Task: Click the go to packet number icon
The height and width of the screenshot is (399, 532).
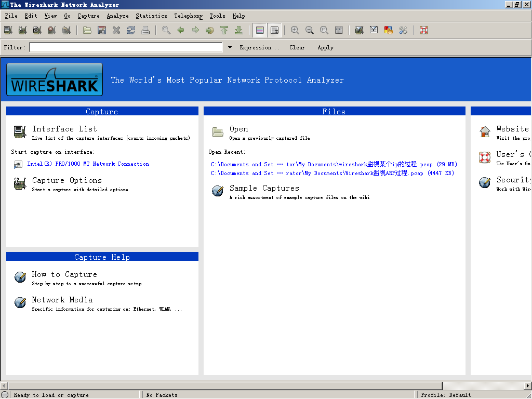Action: [x=210, y=30]
